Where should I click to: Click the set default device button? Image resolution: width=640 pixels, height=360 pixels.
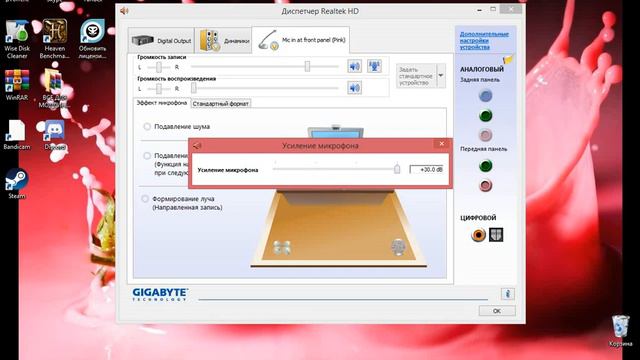coord(416,76)
